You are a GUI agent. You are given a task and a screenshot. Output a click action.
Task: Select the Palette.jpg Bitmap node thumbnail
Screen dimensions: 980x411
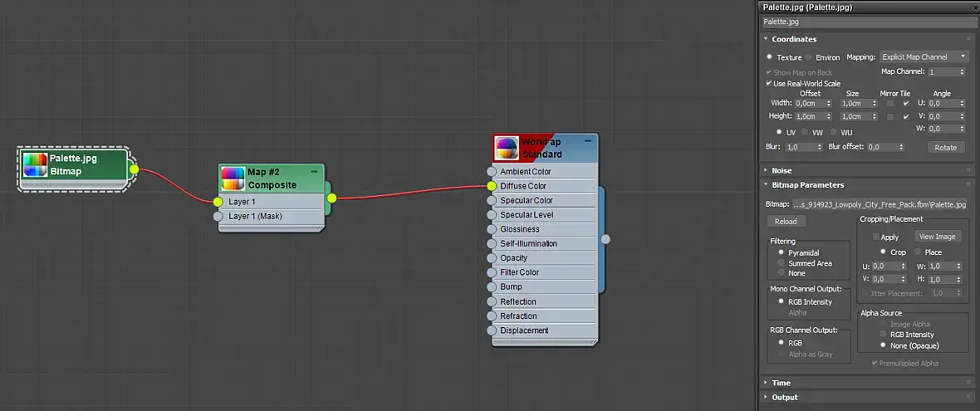click(36, 165)
